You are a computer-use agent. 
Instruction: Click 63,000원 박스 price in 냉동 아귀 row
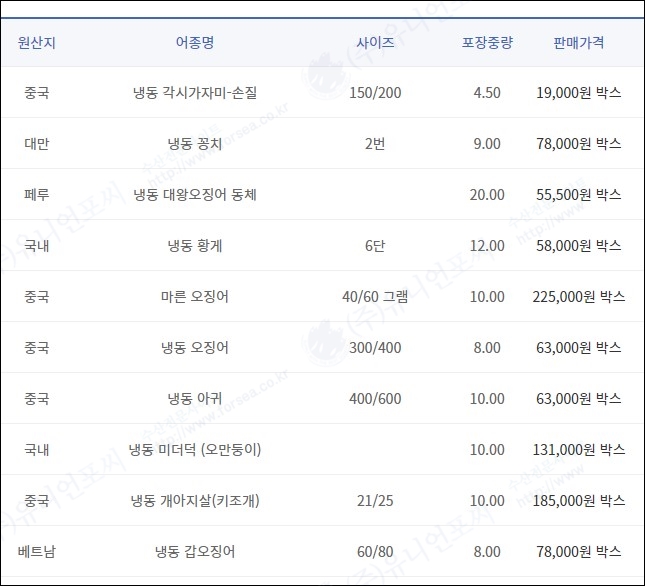pyautogui.click(x=579, y=398)
